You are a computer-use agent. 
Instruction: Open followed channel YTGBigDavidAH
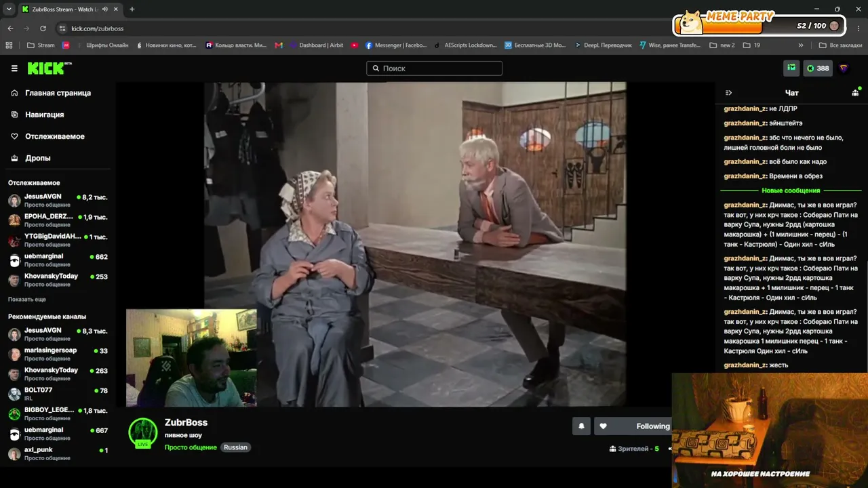tap(58, 240)
